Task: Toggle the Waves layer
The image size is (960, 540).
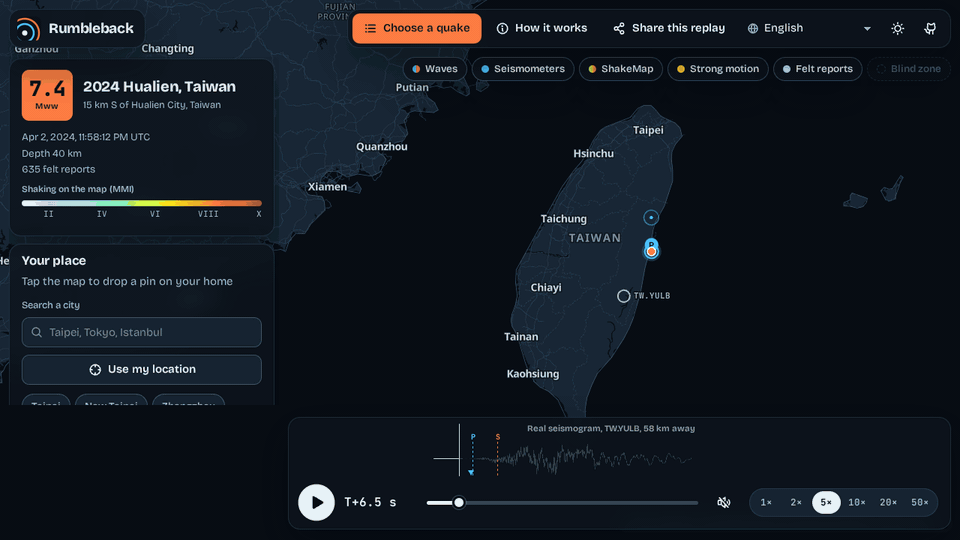Action: [x=435, y=69]
